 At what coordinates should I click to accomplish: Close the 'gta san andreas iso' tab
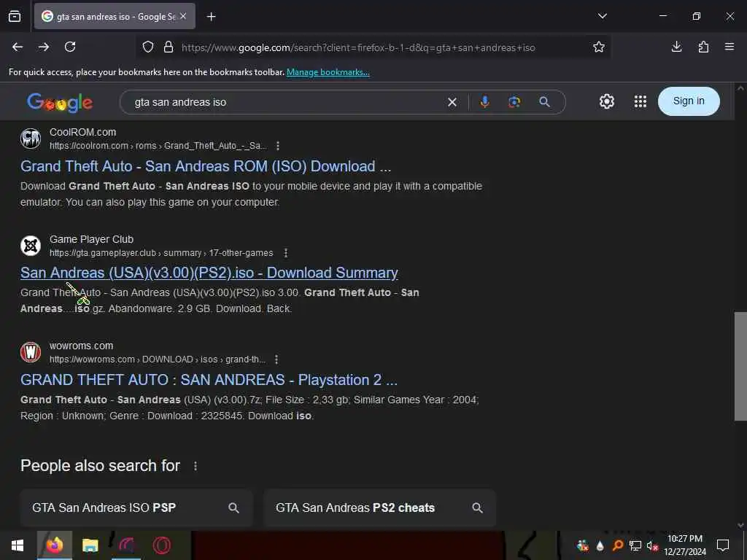tap(183, 16)
